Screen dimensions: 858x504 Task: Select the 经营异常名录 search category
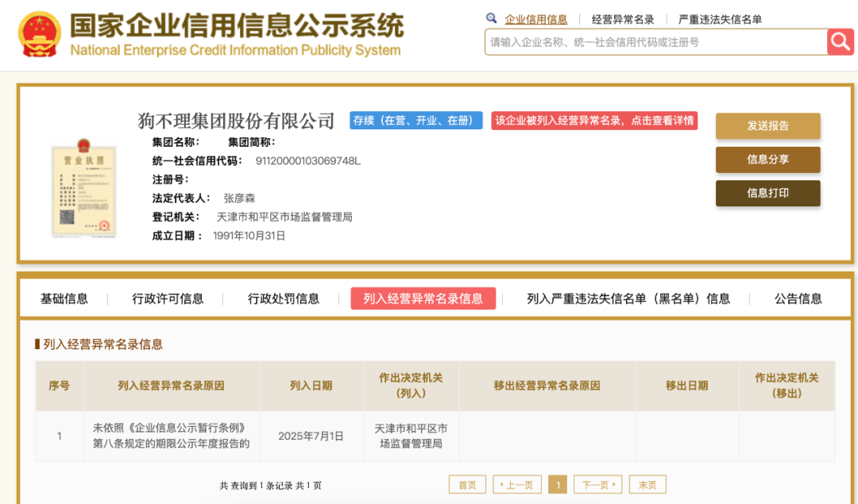click(623, 20)
